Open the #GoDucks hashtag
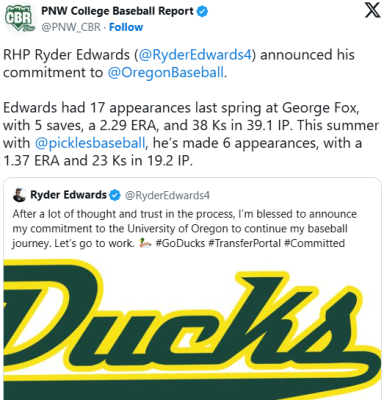Viewport: 384px width, 400px height. pyautogui.click(x=180, y=243)
